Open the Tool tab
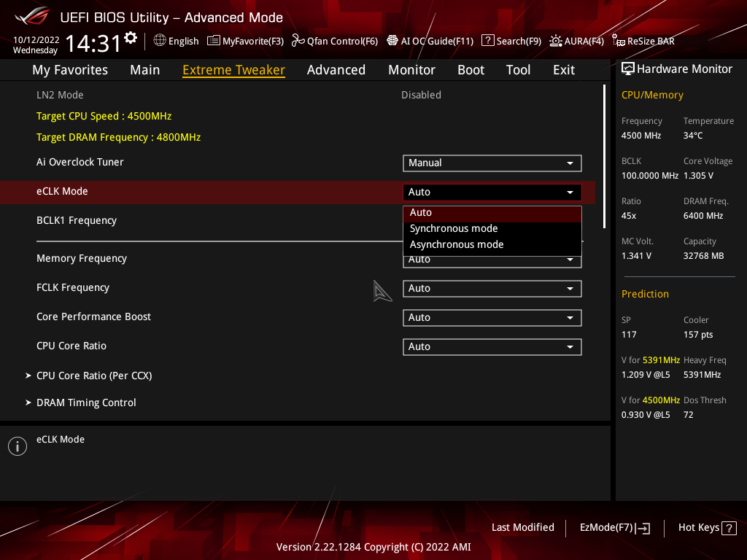The height and width of the screenshot is (560, 747). (x=518, y=70)
